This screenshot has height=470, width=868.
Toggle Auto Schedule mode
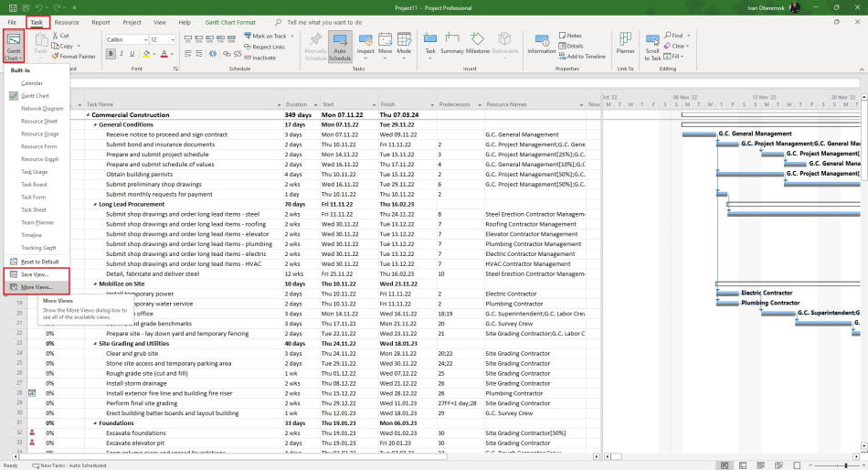(340, 47)
